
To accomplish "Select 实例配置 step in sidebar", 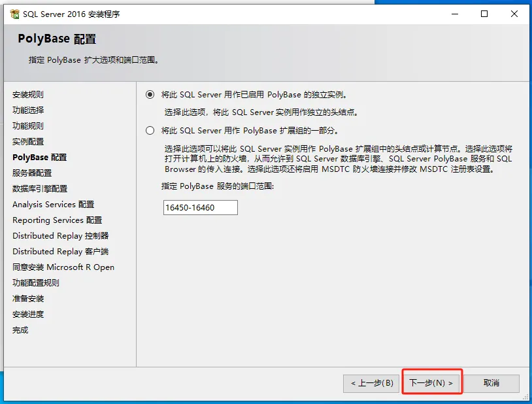I will (28, 142).
